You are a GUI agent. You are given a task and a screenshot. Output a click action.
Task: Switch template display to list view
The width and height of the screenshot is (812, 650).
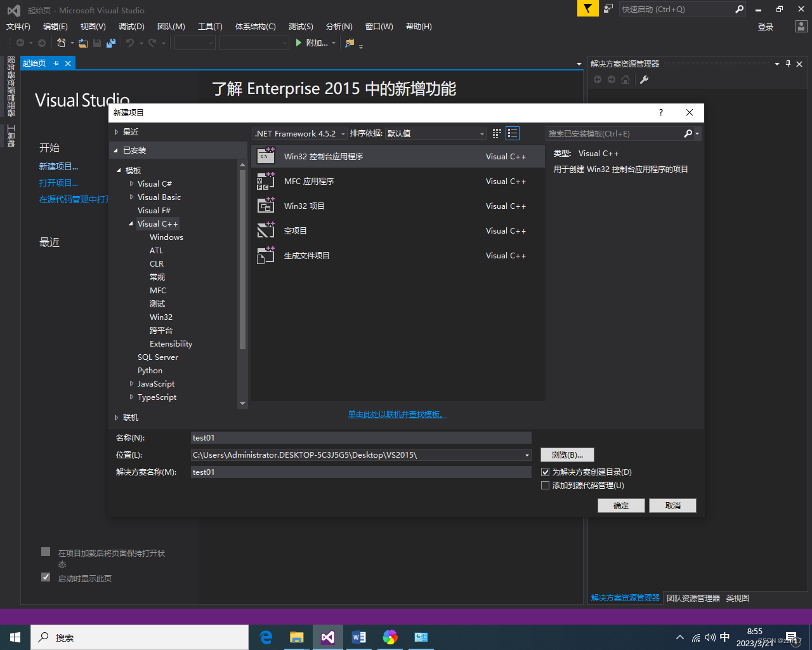point(512,133)
